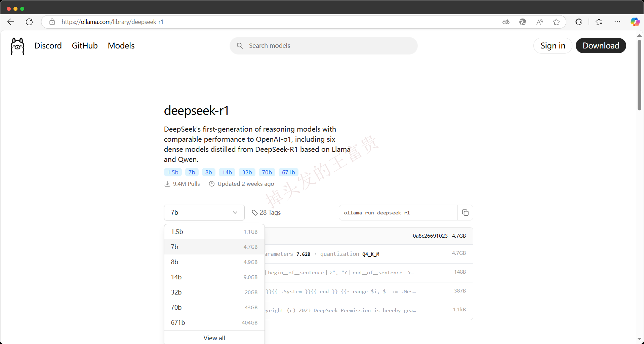Click the Read aloud icon

point(539,22)
